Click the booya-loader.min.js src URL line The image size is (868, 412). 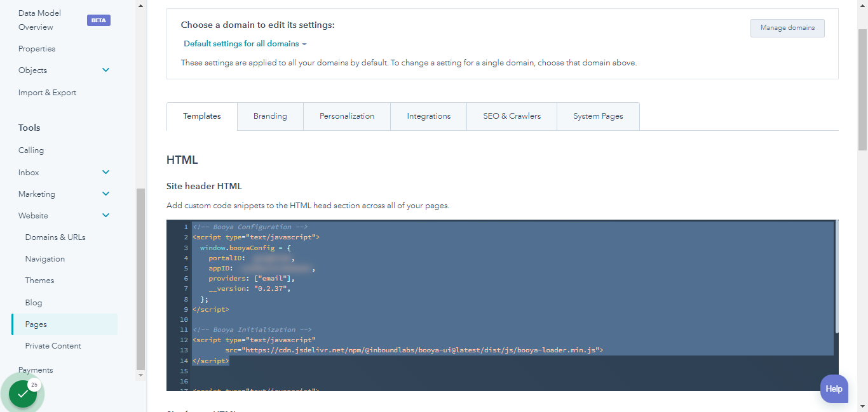pyautogui.click(x=414, y=350)
